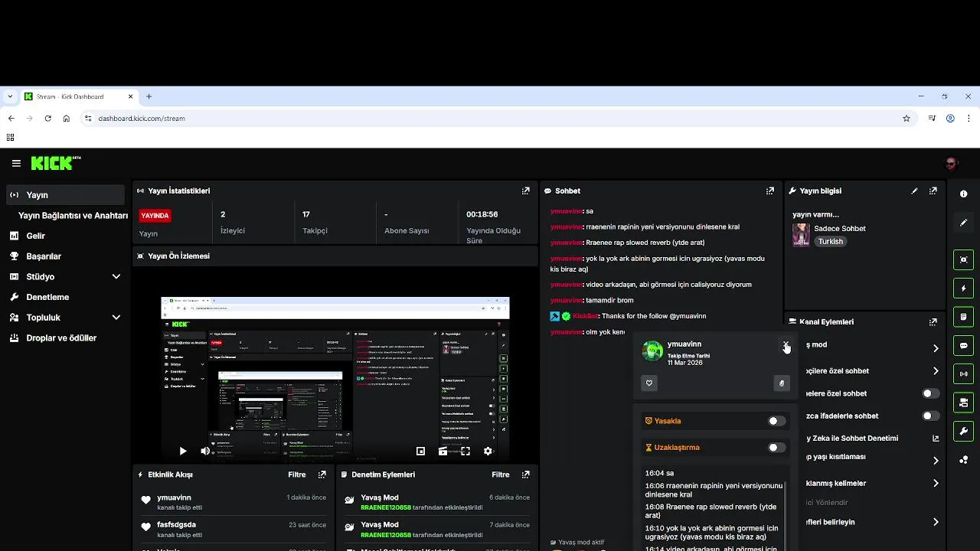Open the hamburger menu beside the Kick logo
The image size is (980, 551).
pos(16,163)
